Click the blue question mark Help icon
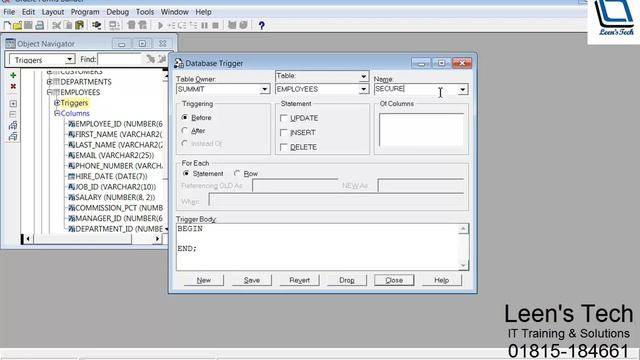This screenshot has height=360, width=640. coord(262,25)
